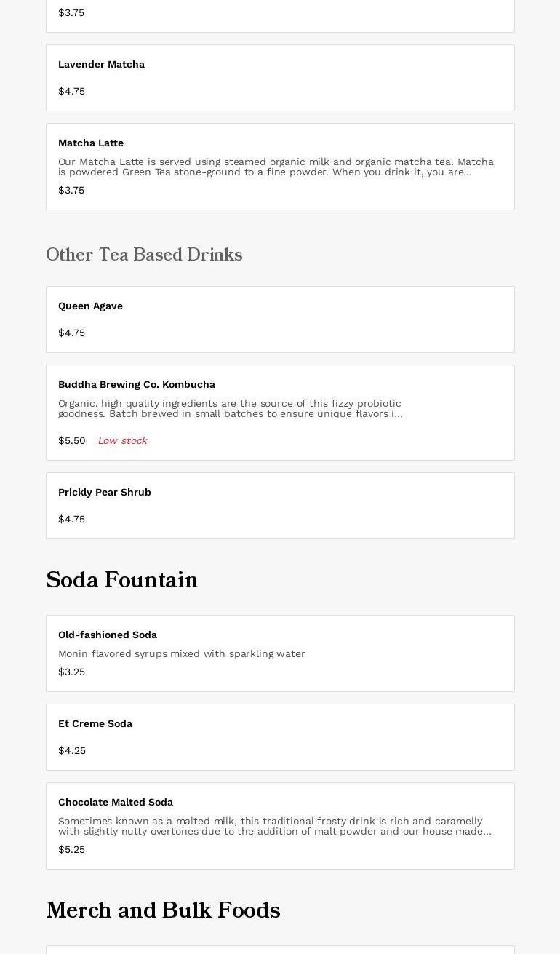Open the Prickly Pear Shrub item
The image size is (560, 954).
pos(105,493)
